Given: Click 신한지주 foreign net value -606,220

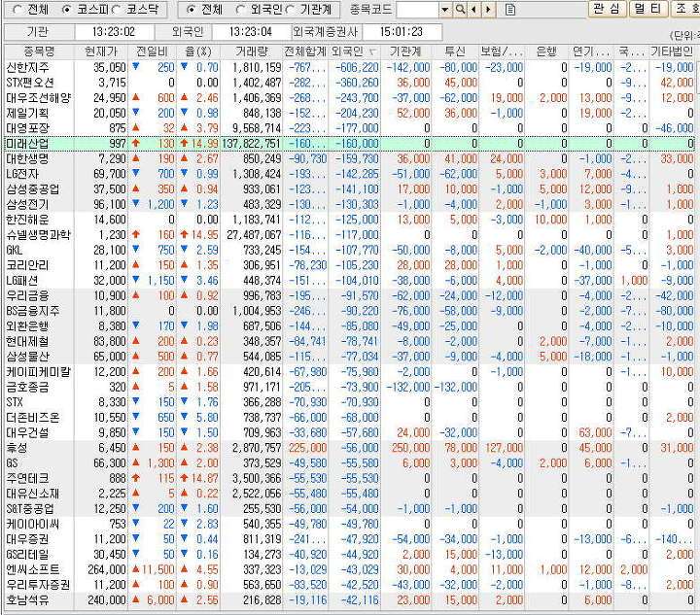Looking at the screenshot, I should (x=357, y=68).
